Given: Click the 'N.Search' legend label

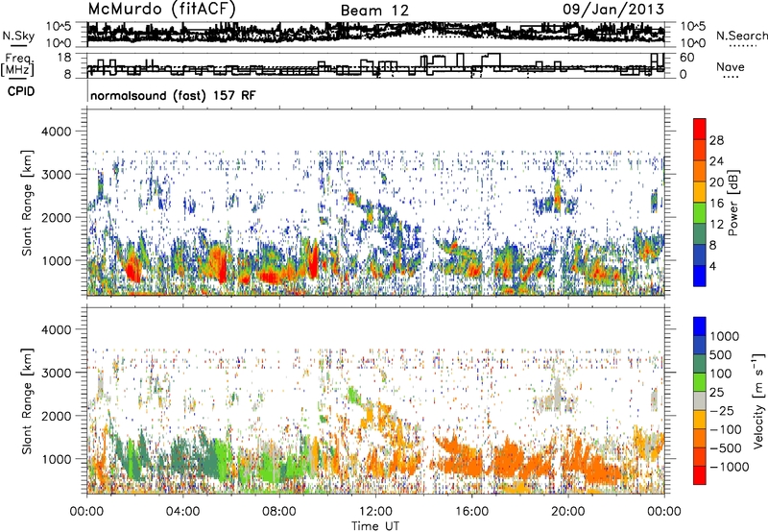Looking at the screenshot, I should (741, 36).
